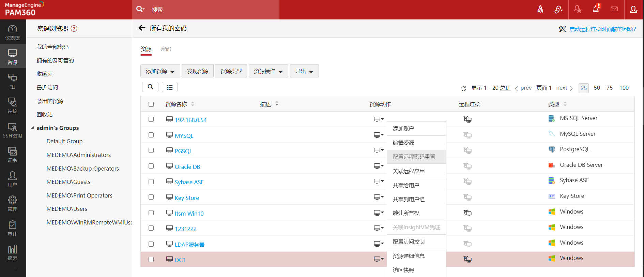Open the 添加资源 dropdown

click(160, 71)
